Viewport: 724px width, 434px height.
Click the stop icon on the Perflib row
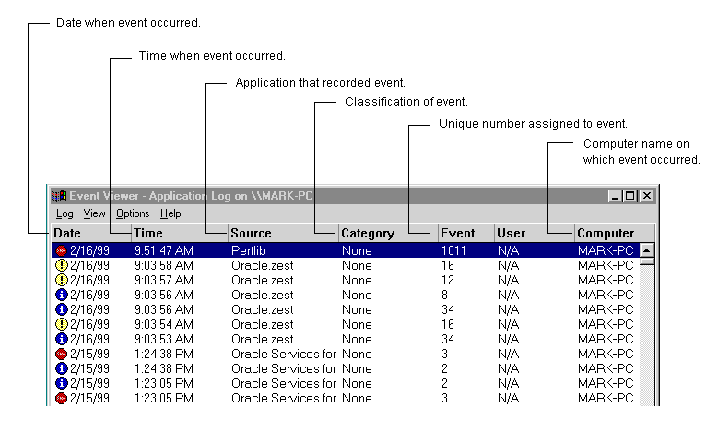click(60, 251)
